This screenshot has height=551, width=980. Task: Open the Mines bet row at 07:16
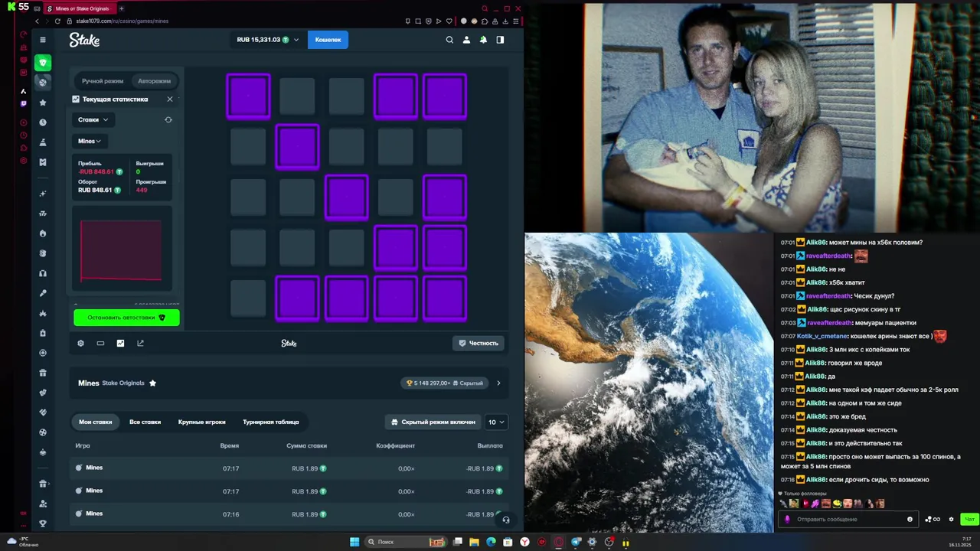(289, 514)
